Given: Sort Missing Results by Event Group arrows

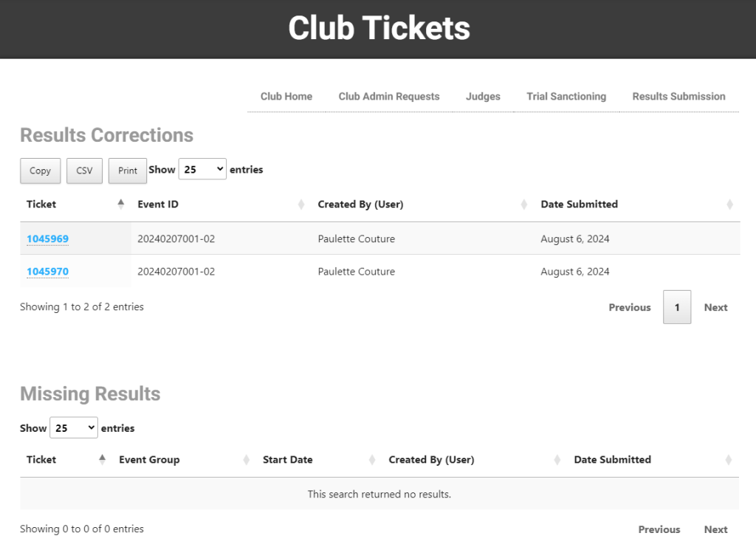Looking at the screenshot, I should [x=246, y=460].
